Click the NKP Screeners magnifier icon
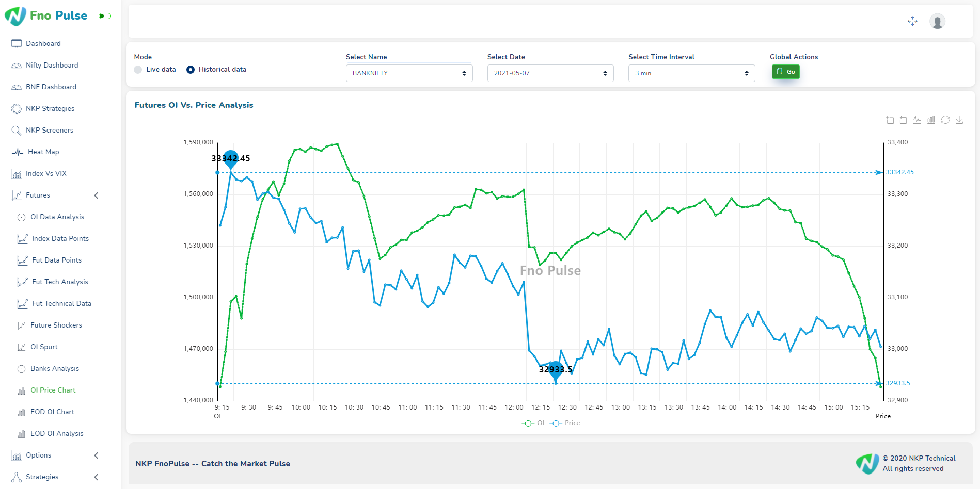This screenshot has height=489, width=980. point(17,131)
